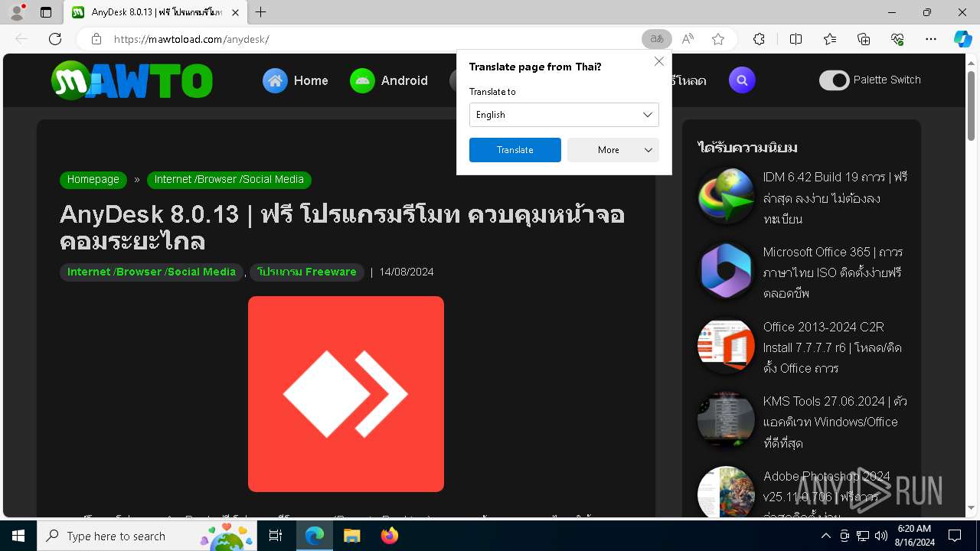
Task: Open the Android menu item
Action: coord(389,80)
